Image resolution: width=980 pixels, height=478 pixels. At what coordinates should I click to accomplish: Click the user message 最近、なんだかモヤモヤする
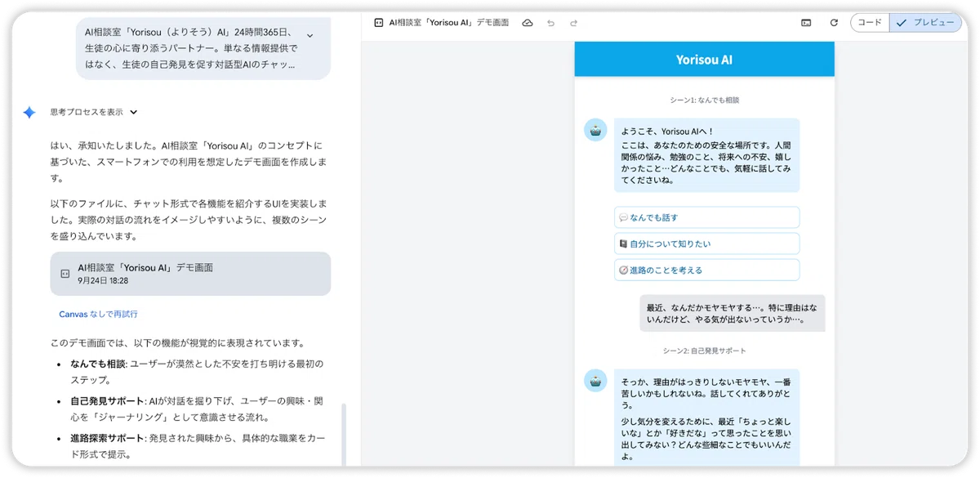coord(732,313)
